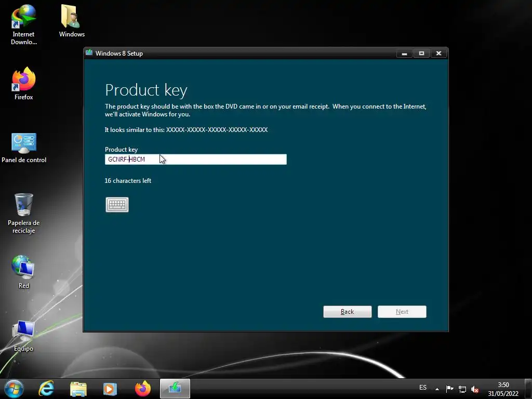Launch Internet Explorer from taskbar

[46, 389]
